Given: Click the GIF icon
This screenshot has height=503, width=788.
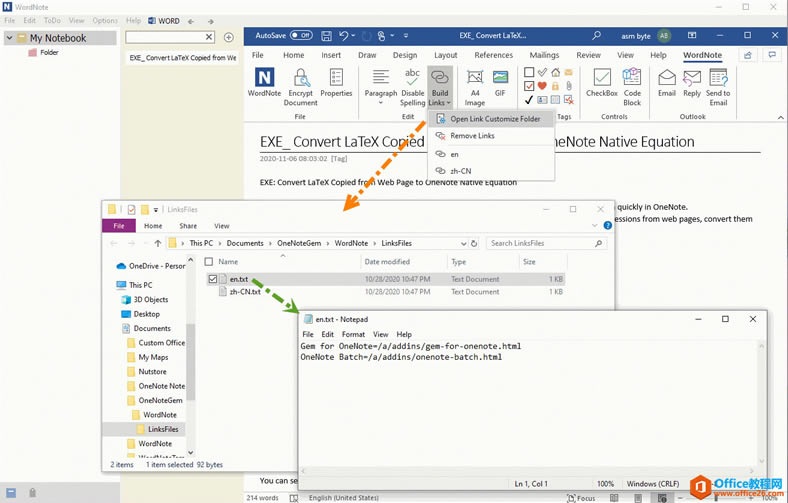Looking at the screenshot, I should coord(500,82).
